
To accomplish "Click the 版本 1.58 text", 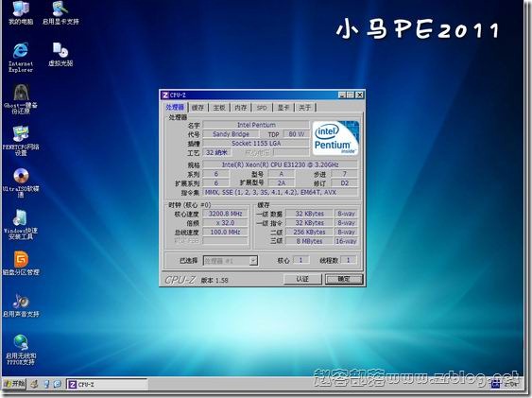I will 215,280.
